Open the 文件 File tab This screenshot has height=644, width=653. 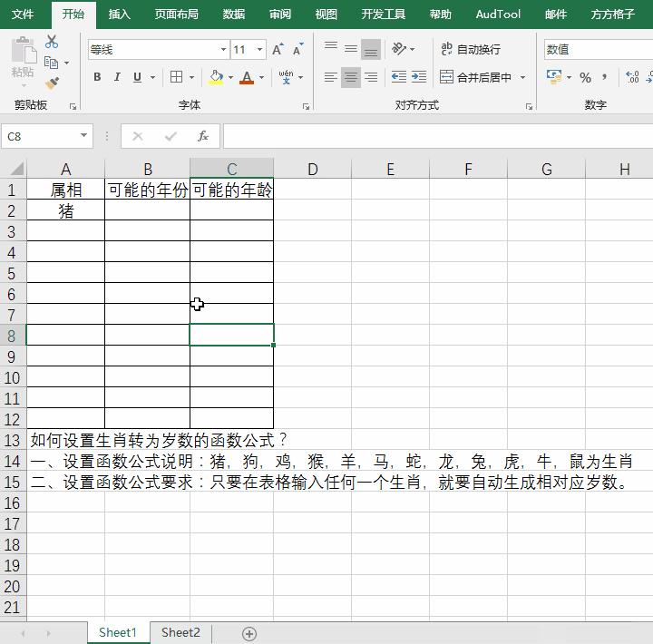23,15
